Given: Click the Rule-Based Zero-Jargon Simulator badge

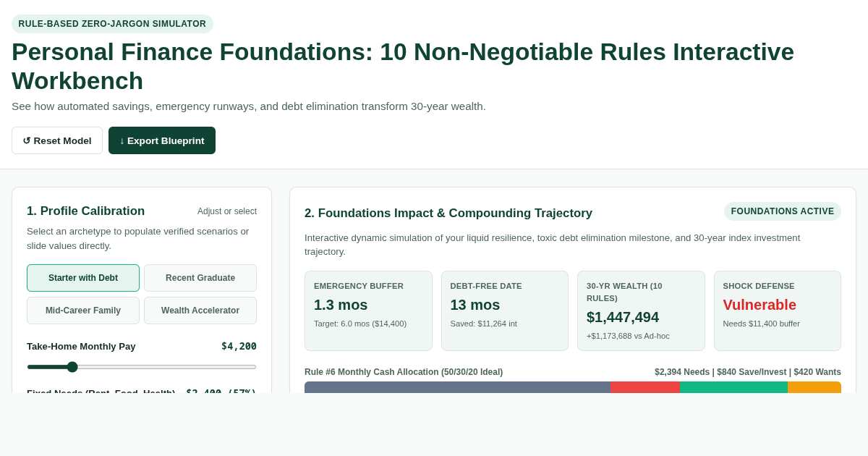Looking at the screenshot, I should tap(112, 24).
